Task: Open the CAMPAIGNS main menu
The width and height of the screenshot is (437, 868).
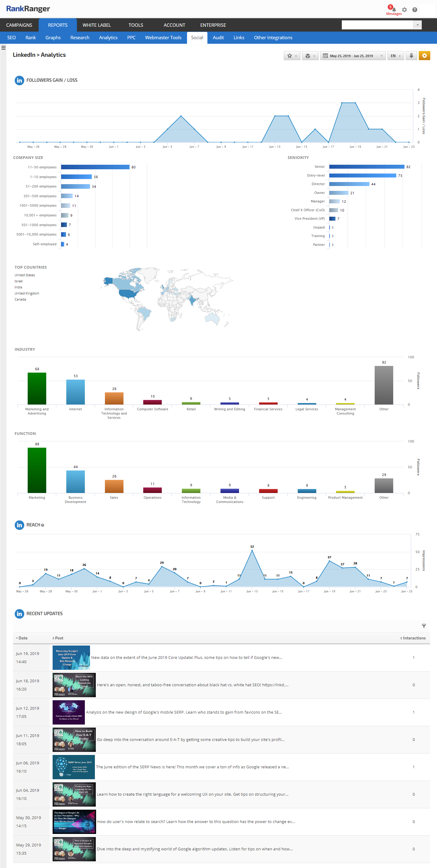Action: click(x=19, y=25)
